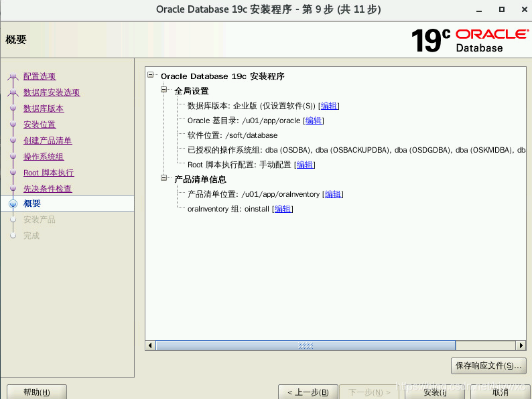Viewport: 532px width, 399px height.
Task: Go to 数据库安装选项 step in sidebar
Action: [x=52, y=92]
